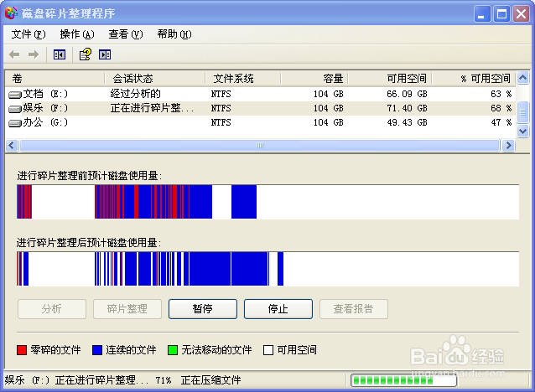Click the 无法移动的文件 legend label
The height and width of the screenshot is (392, 535).
tap(216, 350)
